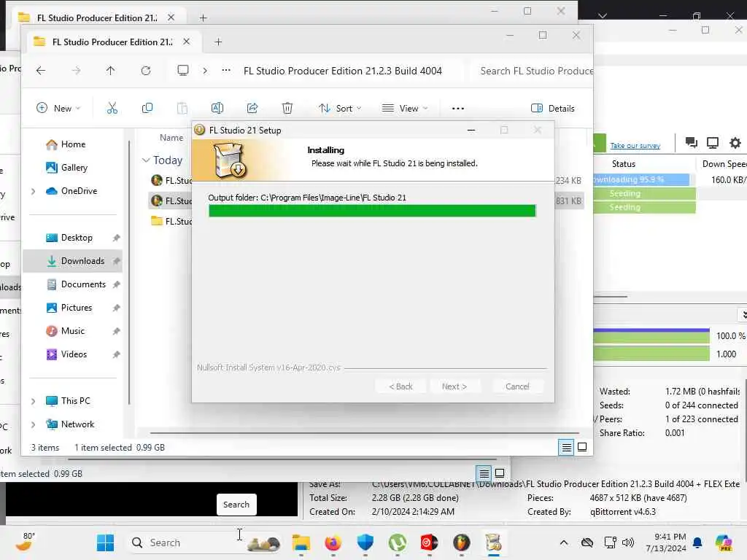Open the weather widget showing 80°
Image resolution: width=747 pixels, height=560 pixels.
[25, 542]
